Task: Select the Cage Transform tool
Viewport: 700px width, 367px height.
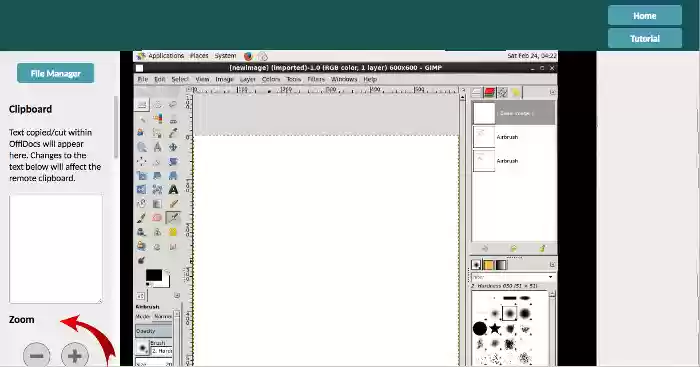Action: pos(157,190)
